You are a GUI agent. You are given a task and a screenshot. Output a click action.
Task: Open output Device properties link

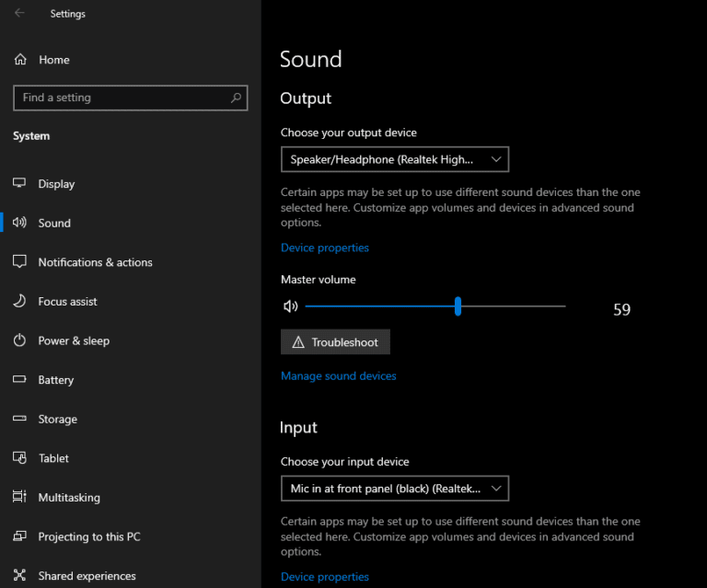coord(325,248)
